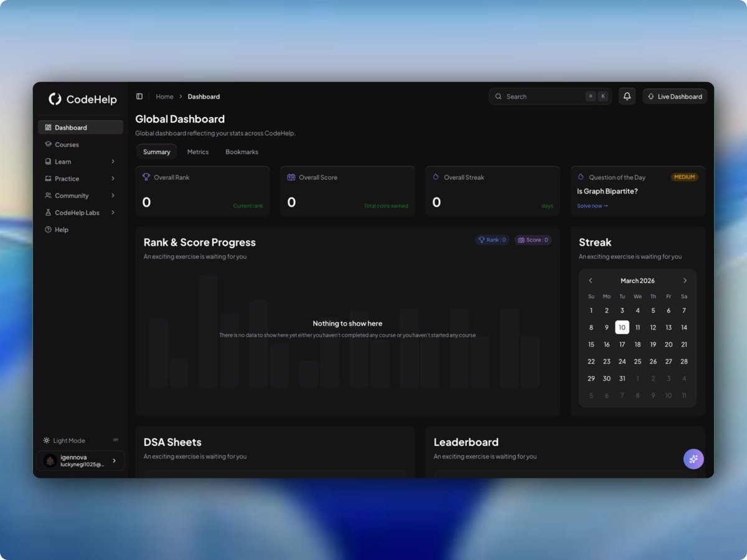
Task: Open the igennova account menu chevron
Action: tap(114, 460)
